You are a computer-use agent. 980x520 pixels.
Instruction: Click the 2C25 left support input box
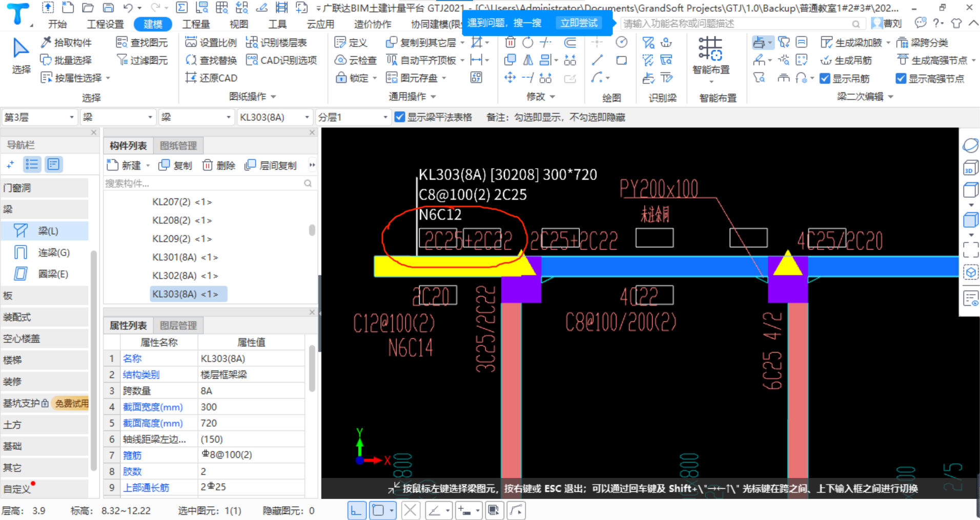pyautogui.click(x=437, y=239)
